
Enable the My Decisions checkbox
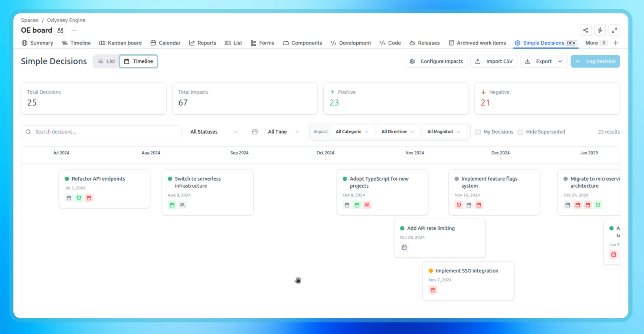pyautogui.click(x=478, y=131)
